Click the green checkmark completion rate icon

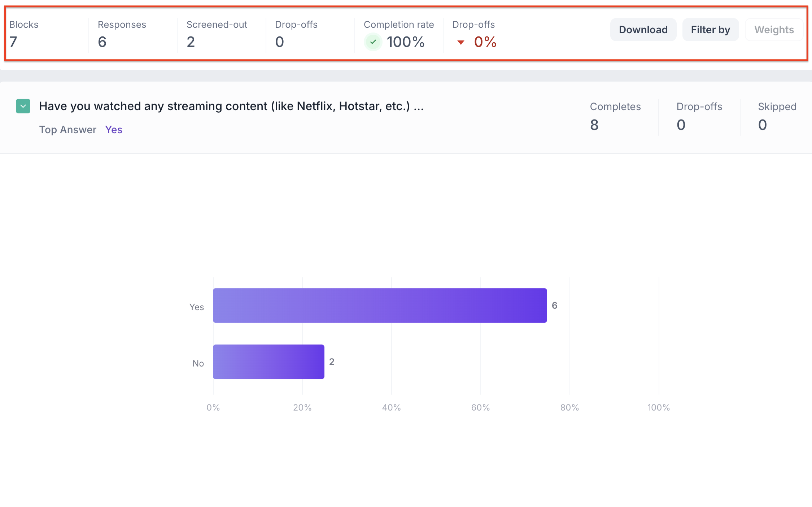coord(373,42)
